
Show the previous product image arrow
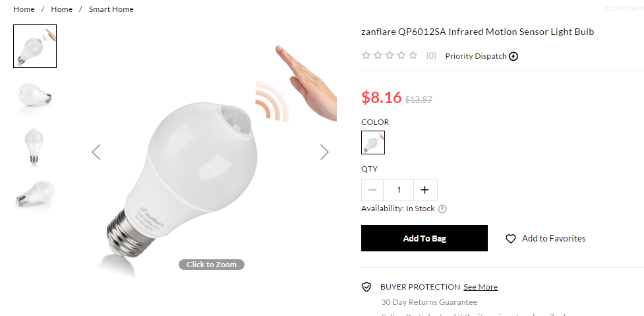point(96,152)
